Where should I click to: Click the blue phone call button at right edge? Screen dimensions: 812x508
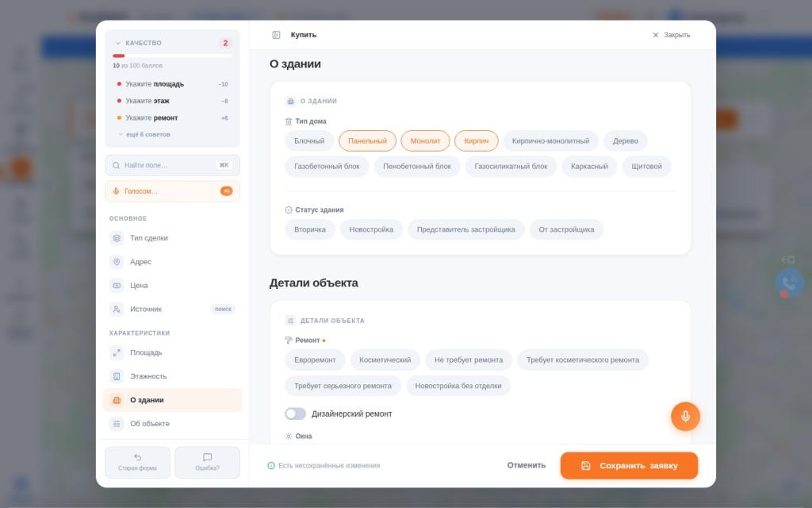pyautogui.click(x=789, y=283)
